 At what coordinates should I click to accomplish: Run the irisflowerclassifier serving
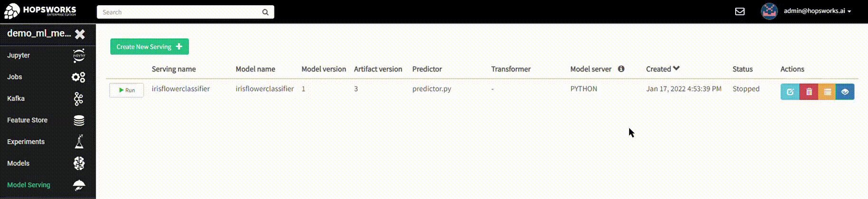127,90
